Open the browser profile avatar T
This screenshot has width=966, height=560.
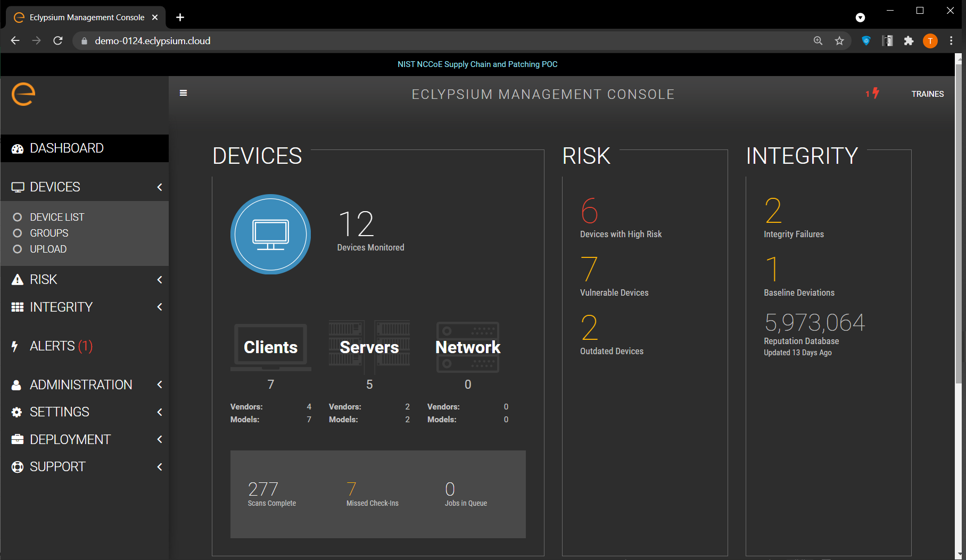pos(930,41)
